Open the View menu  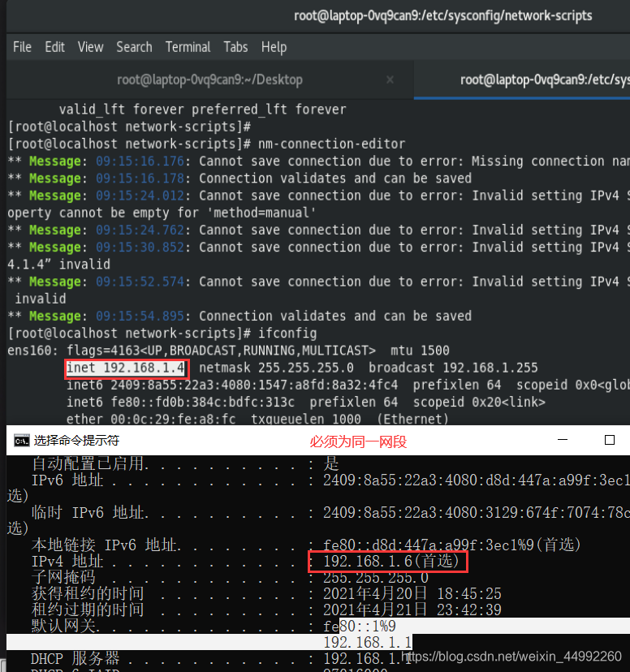[x=90, y=47]
